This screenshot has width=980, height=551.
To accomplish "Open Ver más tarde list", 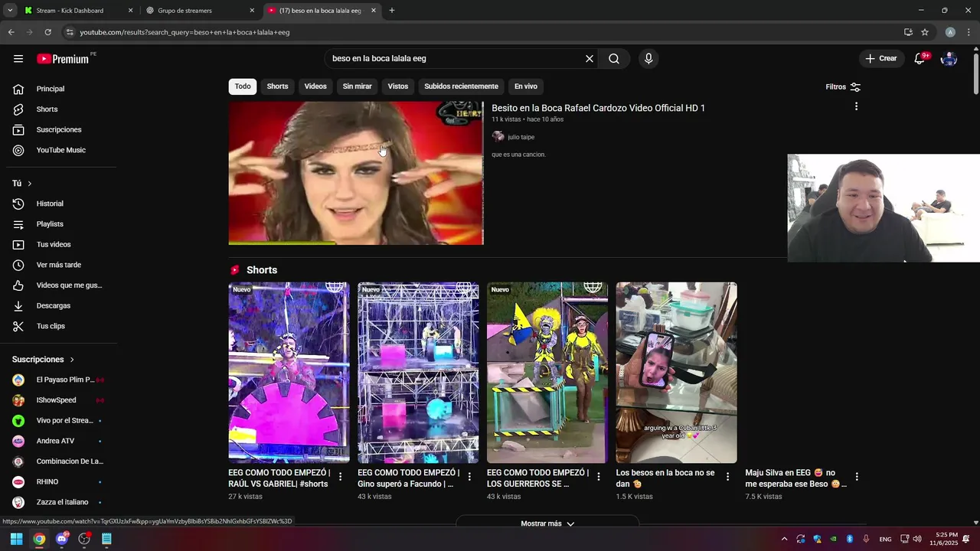I will (58, 265).
